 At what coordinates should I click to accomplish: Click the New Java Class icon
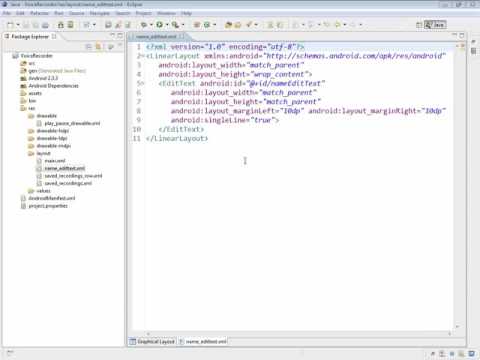(207, 25)
